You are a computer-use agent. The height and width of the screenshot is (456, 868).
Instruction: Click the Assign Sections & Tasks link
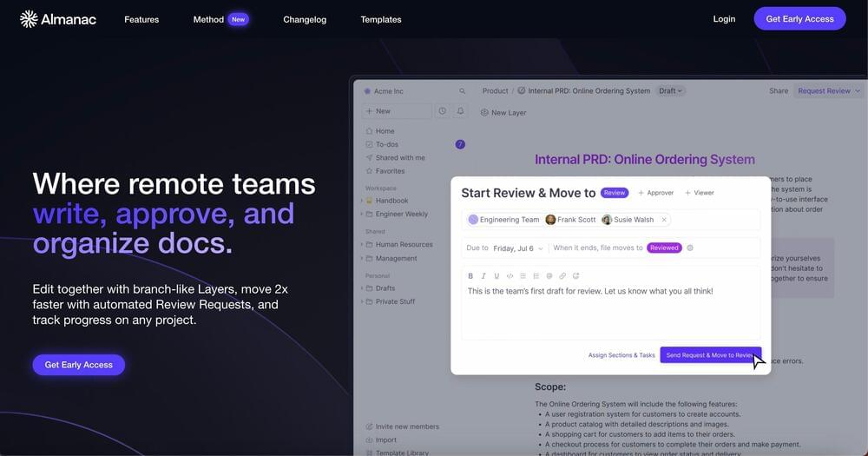(621, 355)
